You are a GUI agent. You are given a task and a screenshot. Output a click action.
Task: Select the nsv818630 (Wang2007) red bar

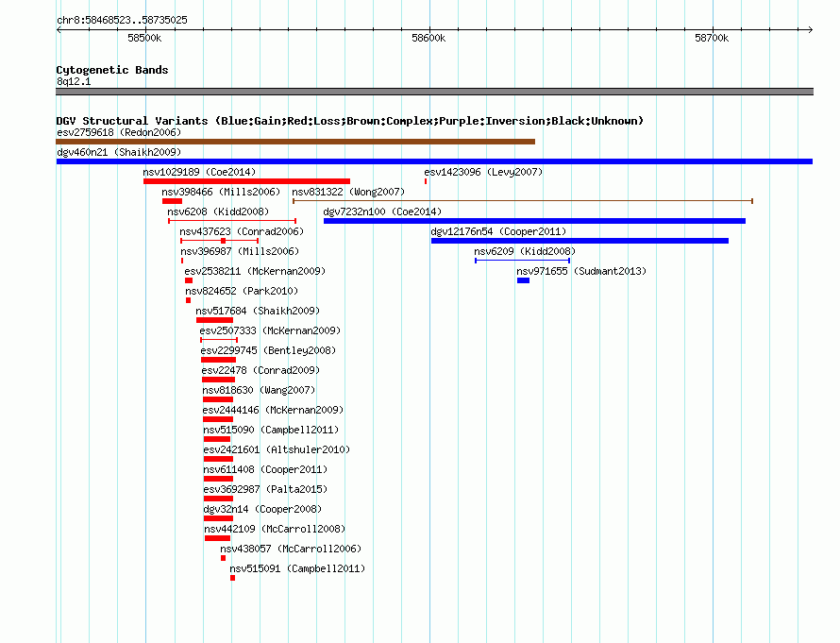coord(218,399)
